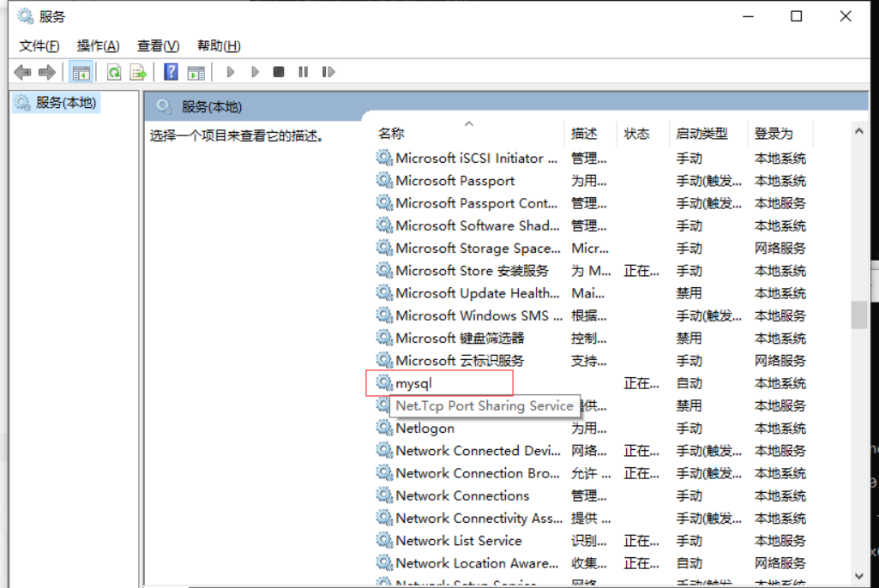Viewport: 879px width, 588px height.
Task: Click the Network List Service name
Action: (x=459, y=540)
